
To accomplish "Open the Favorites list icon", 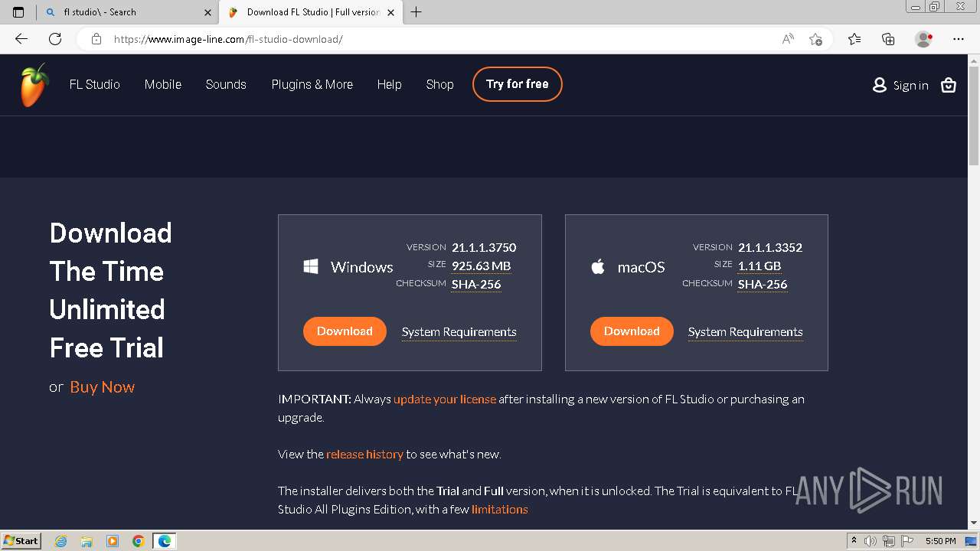I will click(854, 39).
